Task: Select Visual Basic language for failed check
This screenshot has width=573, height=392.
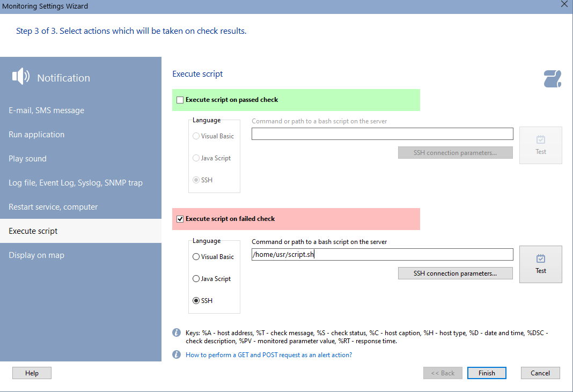Action: 196,256
